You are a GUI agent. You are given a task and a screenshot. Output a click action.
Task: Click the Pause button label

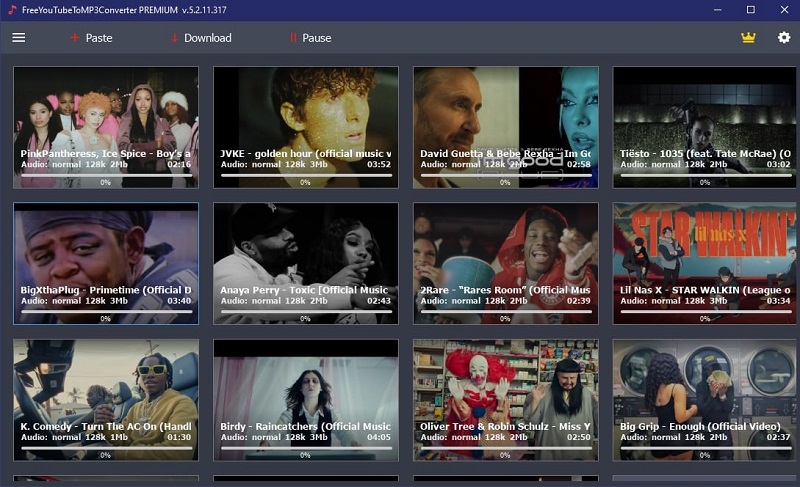click(317, 38)
